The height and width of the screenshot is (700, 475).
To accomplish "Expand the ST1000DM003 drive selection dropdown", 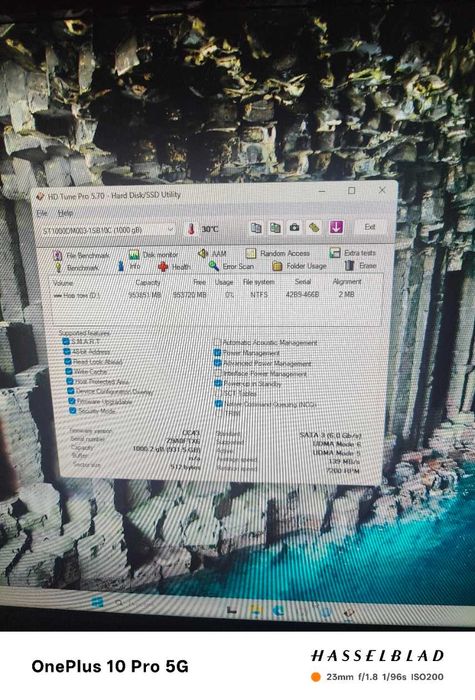I will (108, 230).
